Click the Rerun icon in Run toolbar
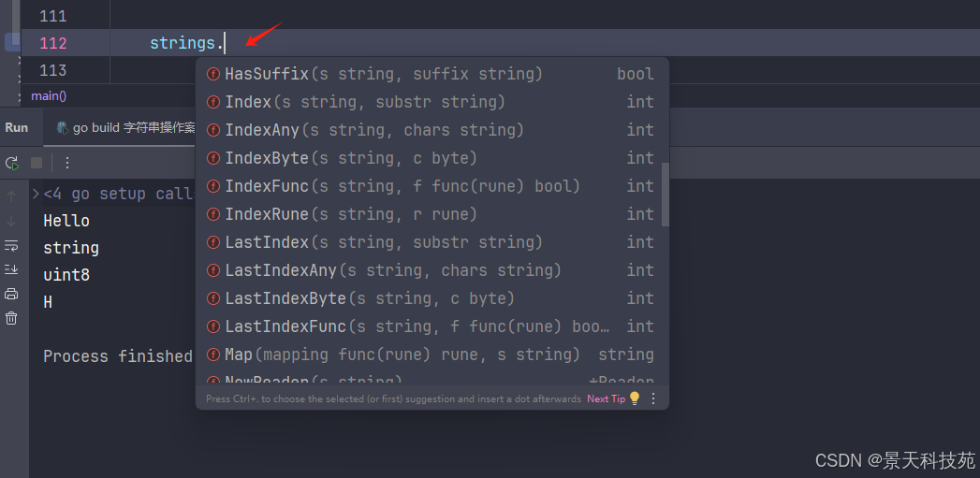Screen dimensions: 980x478 point(12,163)
